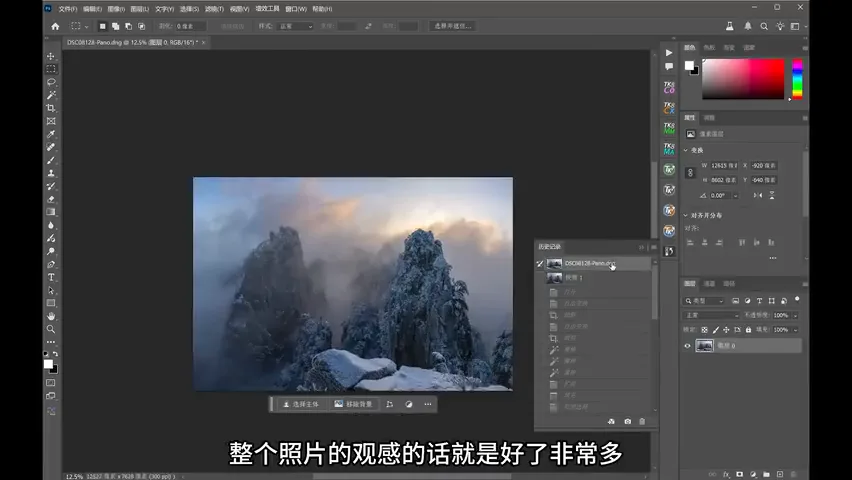Open the layer blend mode dropdown

point(711,315)
